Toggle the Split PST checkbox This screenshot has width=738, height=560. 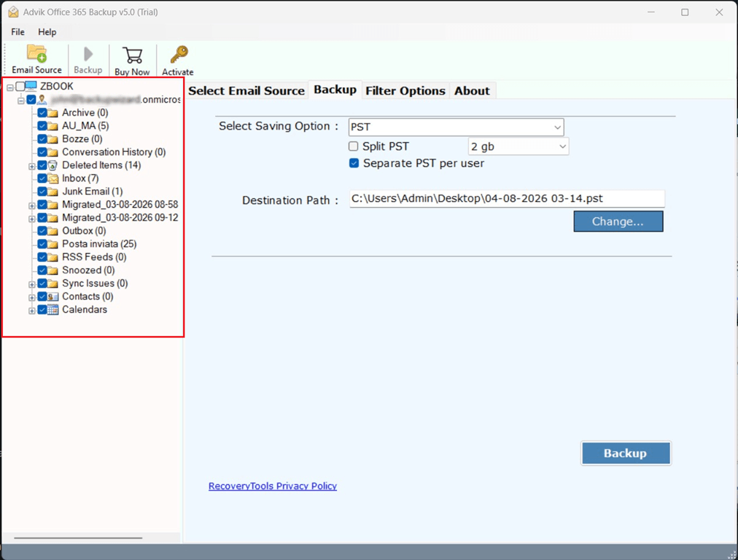pos(354,147)
